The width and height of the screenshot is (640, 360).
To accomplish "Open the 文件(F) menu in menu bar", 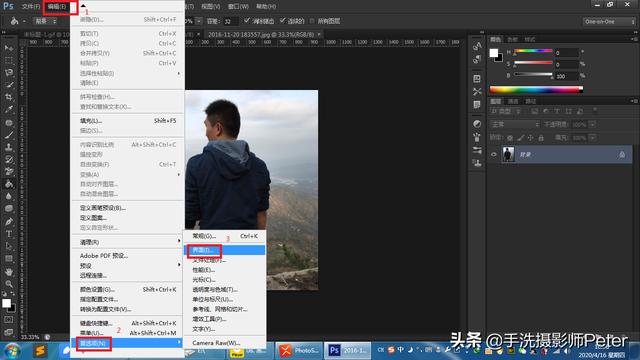I will pos(31,7).
